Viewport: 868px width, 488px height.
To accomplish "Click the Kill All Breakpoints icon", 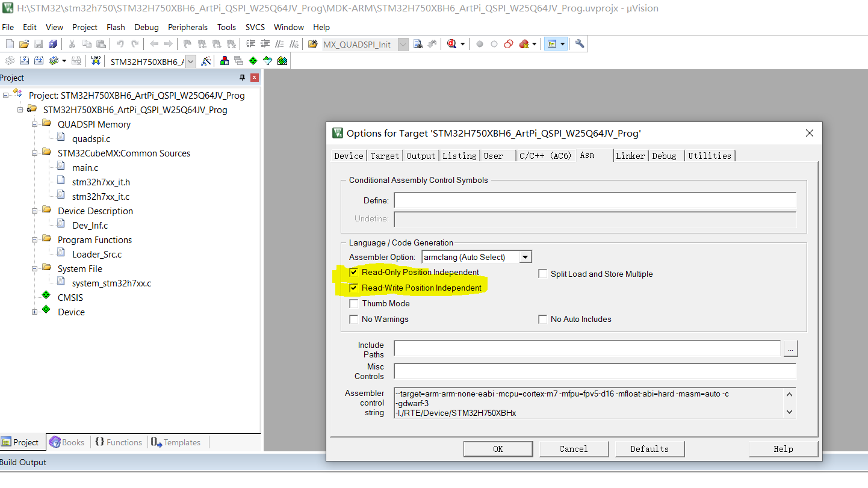I will click(524, 44).
